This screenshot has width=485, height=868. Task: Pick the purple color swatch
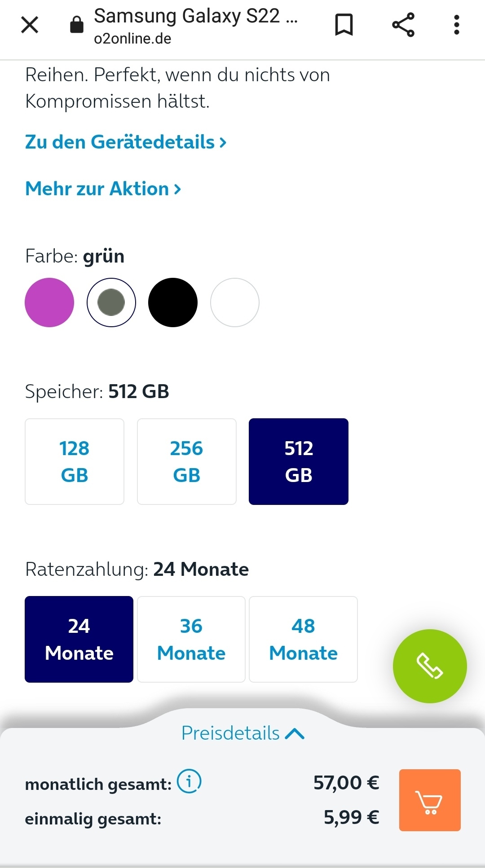tap(49, 302)
